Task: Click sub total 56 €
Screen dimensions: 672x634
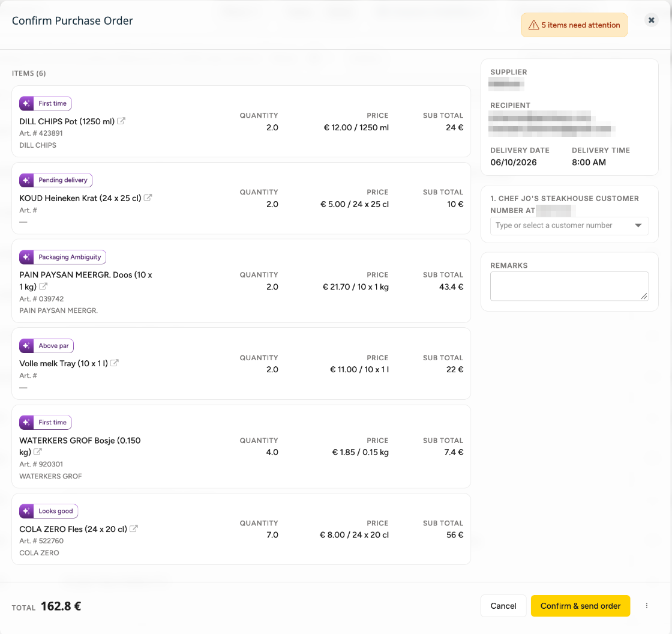Action: 455,535
